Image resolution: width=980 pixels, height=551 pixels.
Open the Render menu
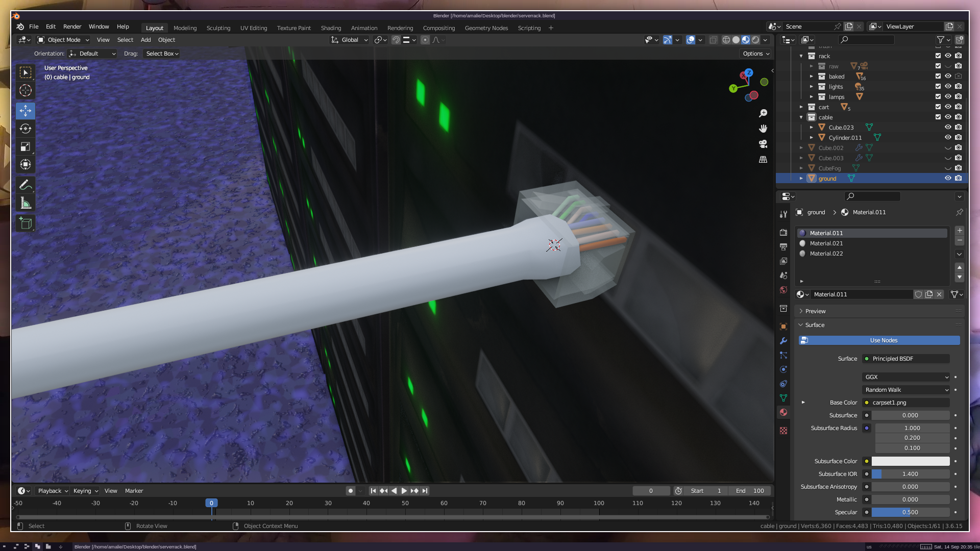pos(72,27)
